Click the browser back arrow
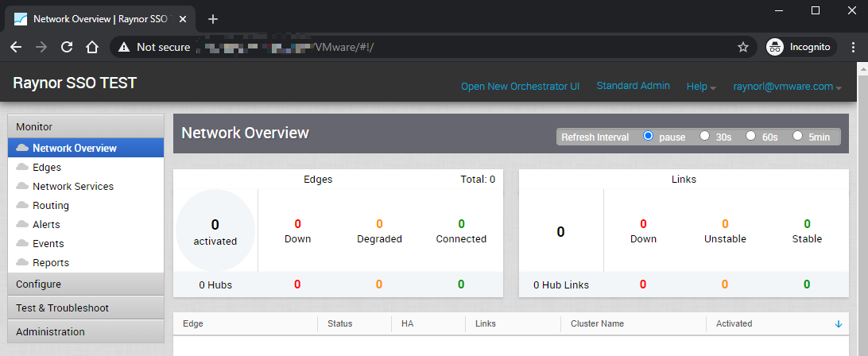This screenshot has width=868, height=356. [16, 47]
